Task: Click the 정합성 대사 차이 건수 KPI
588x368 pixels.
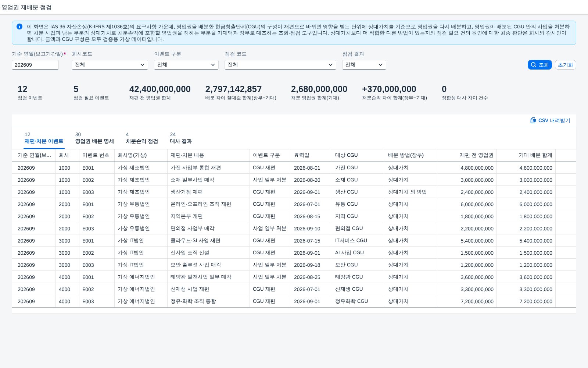Action: pos(465,93)
